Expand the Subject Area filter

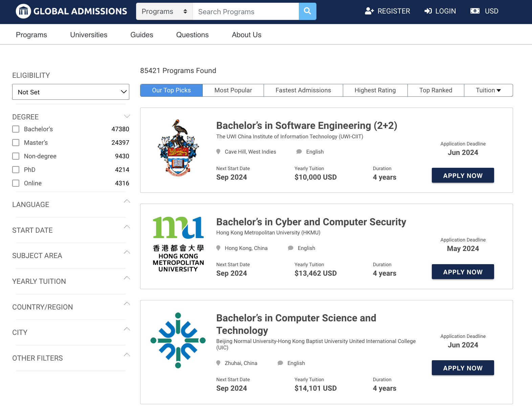click(127, 252)
